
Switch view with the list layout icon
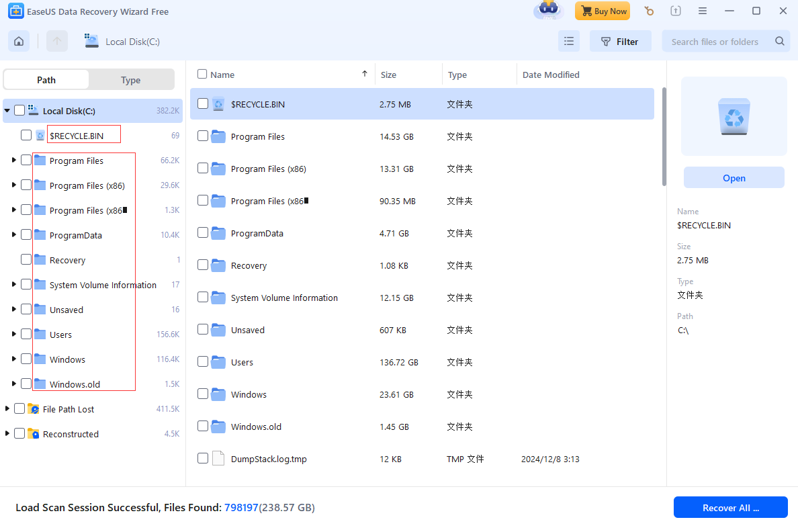[569, 41]
